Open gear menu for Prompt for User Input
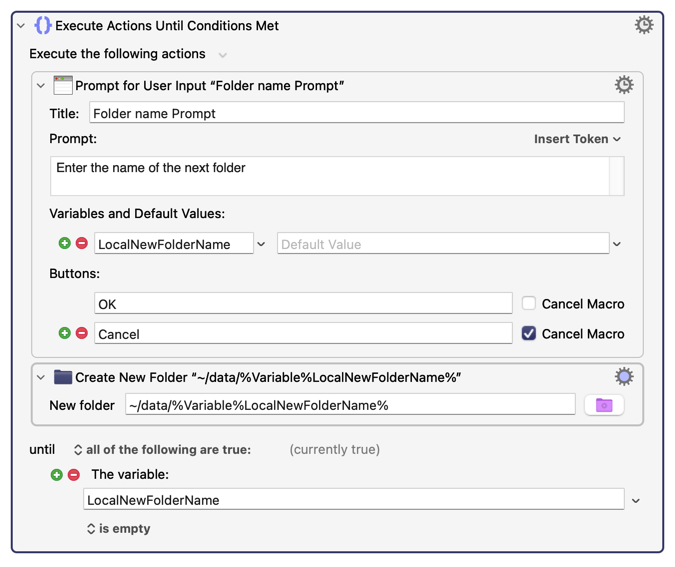675x567 pixels. 623,85
